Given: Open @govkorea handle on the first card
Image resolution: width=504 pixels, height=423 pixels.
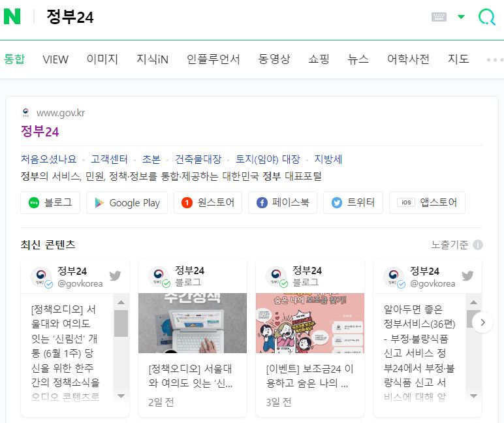Looking at the screenshot, I should pyautogui.click(x=80, y=283).
